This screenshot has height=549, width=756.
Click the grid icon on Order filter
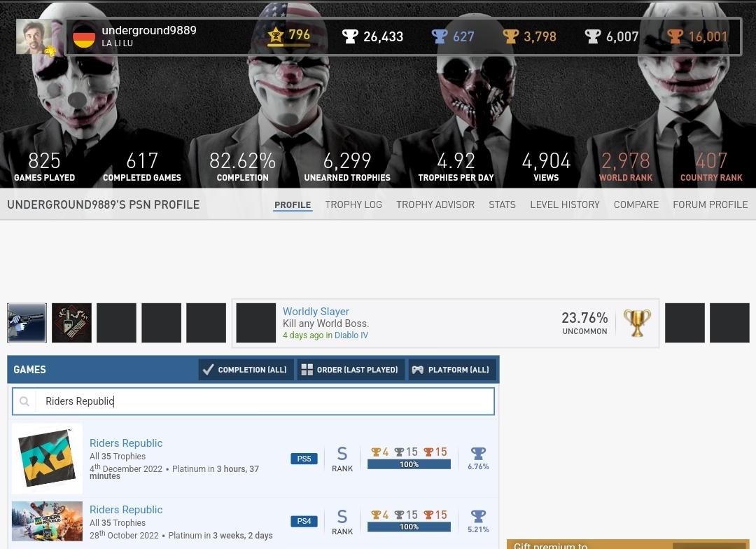click(x=307, y=370)
